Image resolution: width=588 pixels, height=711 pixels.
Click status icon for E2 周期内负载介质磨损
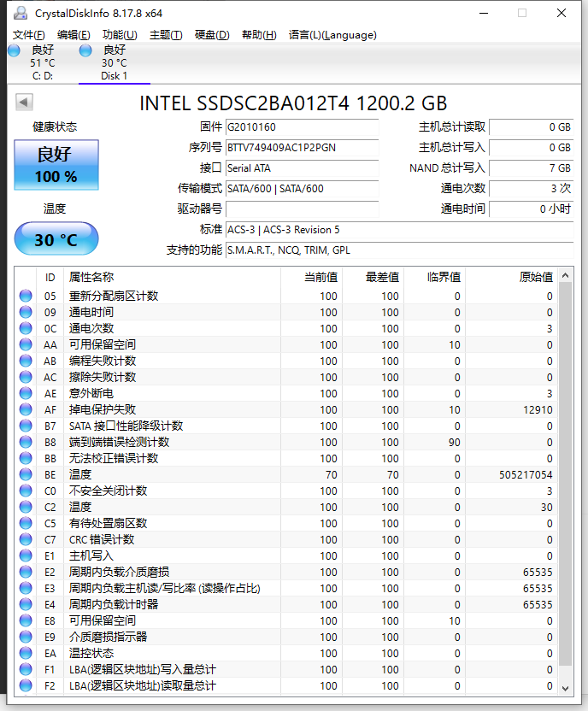26,573
